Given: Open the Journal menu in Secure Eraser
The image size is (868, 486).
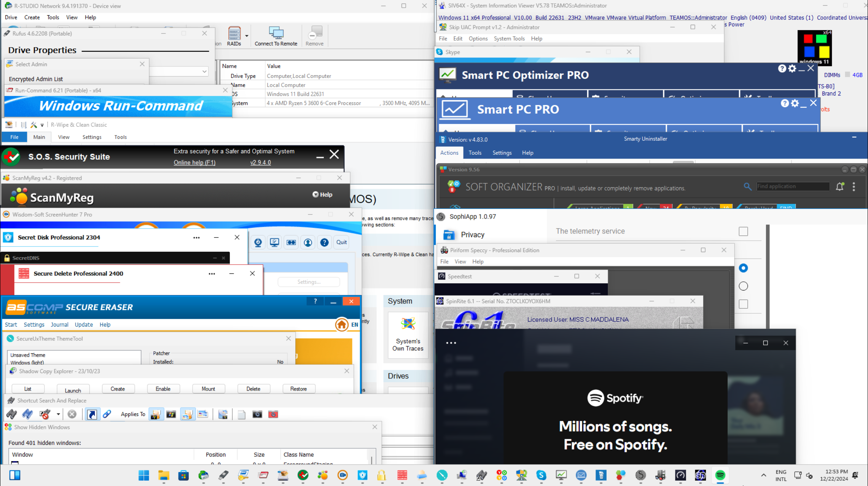Looking at the screenshot, I should tap(59, 325).
